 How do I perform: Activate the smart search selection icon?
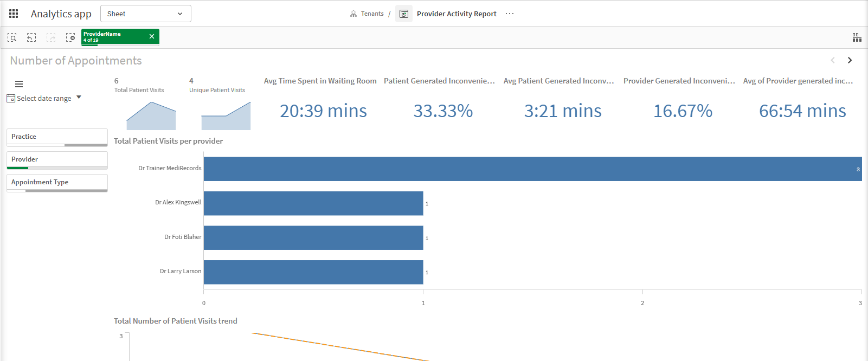point(12,37)
